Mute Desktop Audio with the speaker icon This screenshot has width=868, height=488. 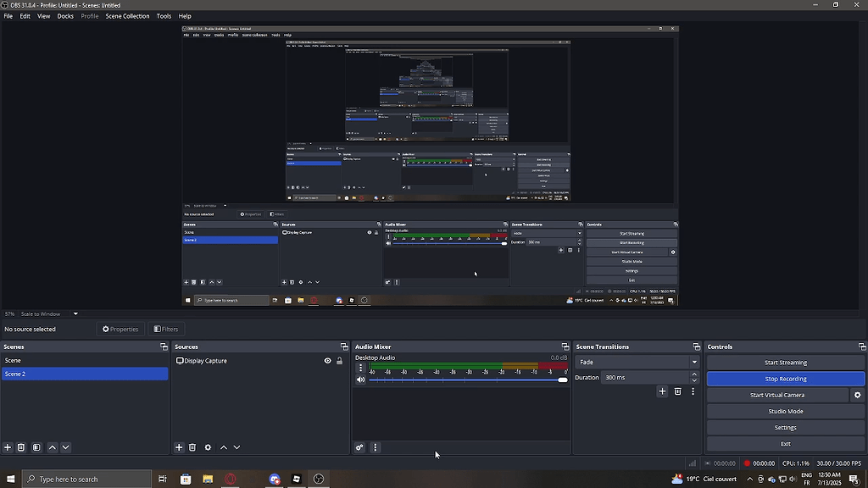[359, 379]
